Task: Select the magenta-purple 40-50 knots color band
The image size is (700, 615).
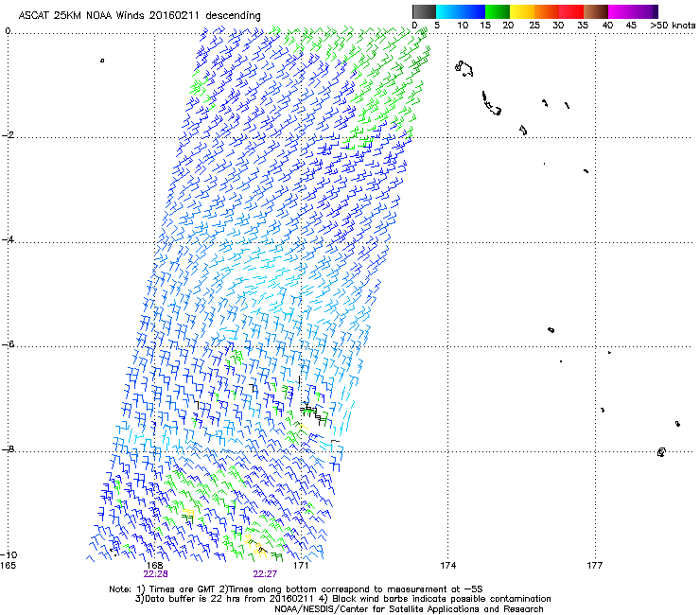Action: click(633, 11)
